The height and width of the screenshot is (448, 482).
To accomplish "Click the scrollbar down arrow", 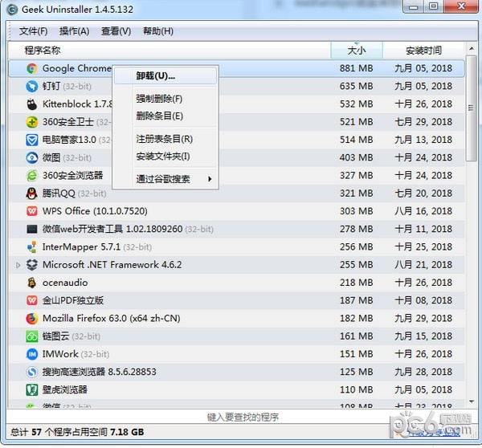I will [471, 401].
